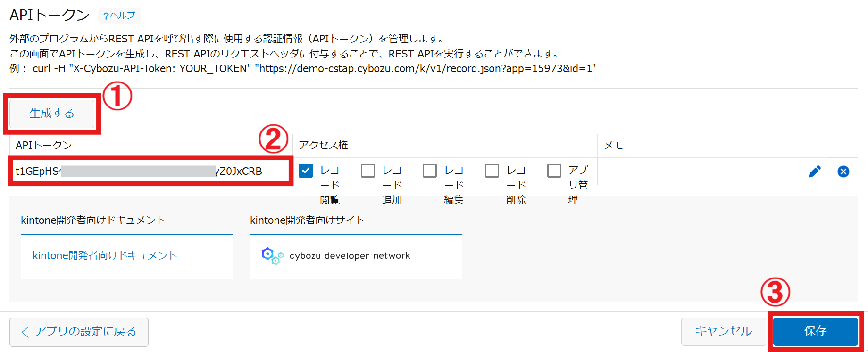Click the アクセス権 column header
Image resolution: width=868 pixels, height=352 pixels.
324,146
